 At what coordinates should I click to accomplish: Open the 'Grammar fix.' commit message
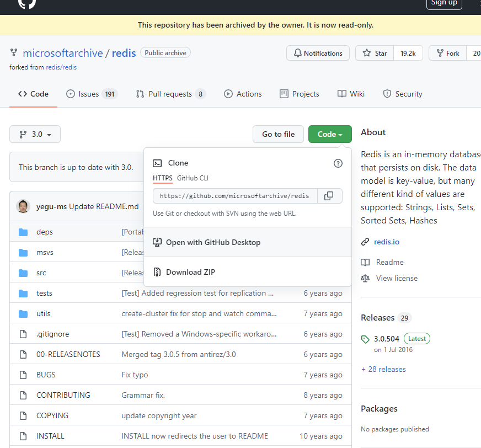pos(143,395)
